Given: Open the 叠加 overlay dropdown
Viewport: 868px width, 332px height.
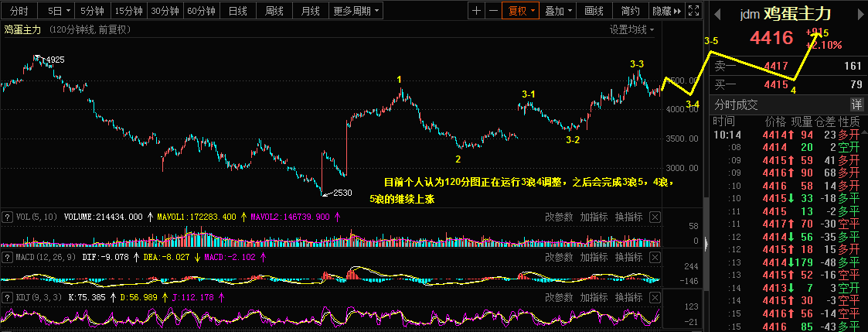Looking at the screenshot, I should (x=558, y=11).
